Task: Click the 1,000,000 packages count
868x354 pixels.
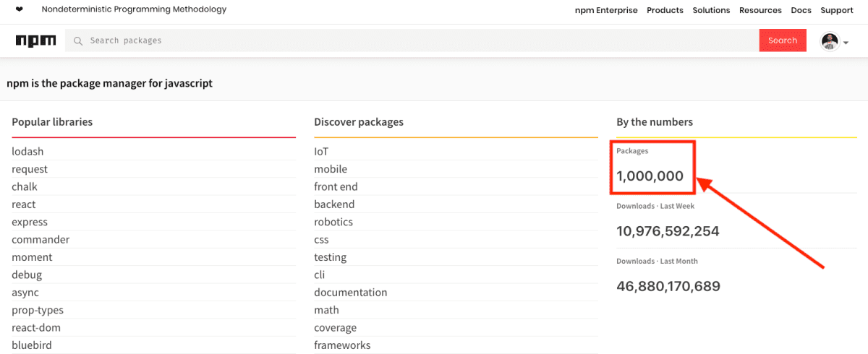Action: click(x=650, y=176)
